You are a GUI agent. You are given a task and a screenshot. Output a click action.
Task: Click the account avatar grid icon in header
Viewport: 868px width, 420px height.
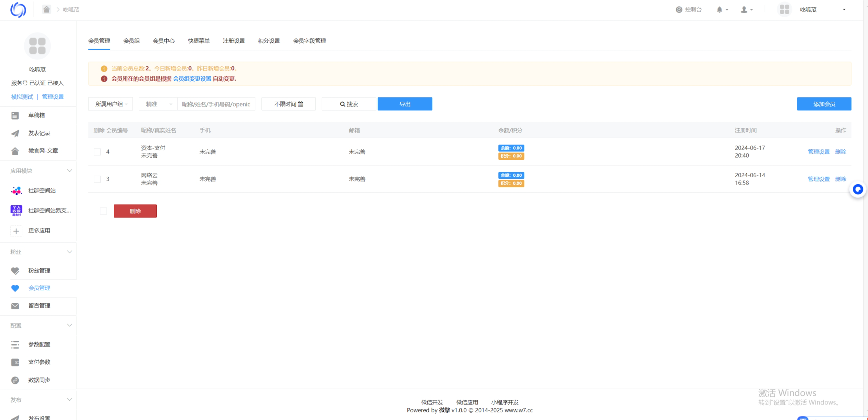(784, 10)
